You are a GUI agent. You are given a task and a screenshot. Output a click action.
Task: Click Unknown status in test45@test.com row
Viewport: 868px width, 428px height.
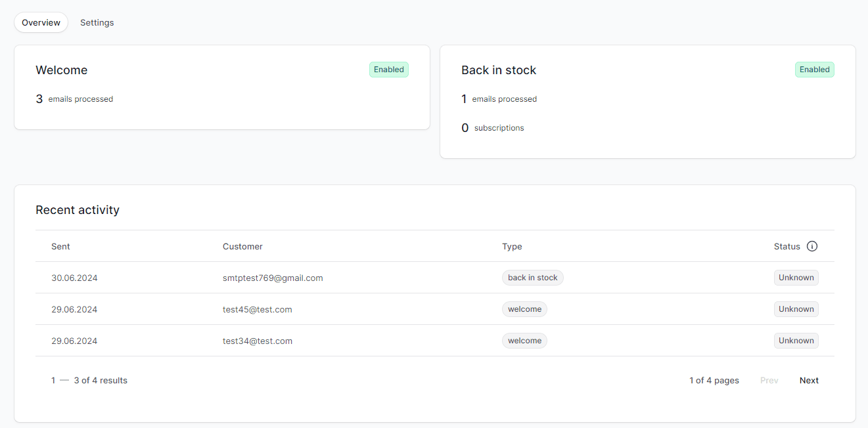click(796, 309)
